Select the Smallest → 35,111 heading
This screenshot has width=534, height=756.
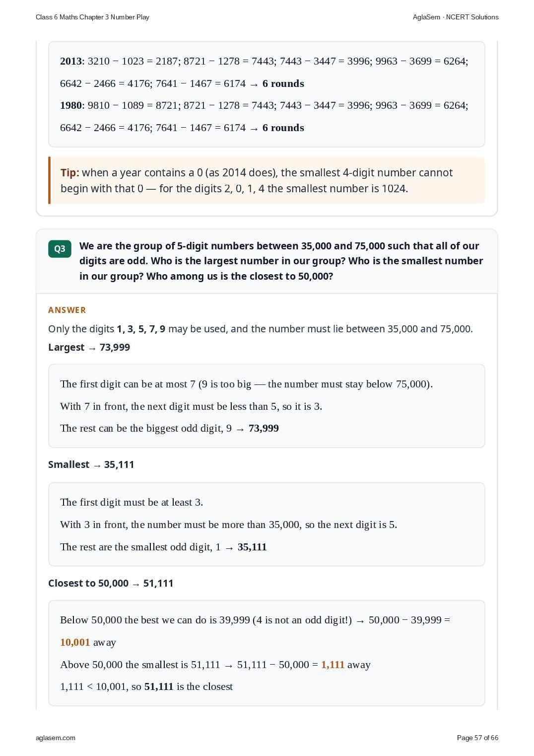91,464
